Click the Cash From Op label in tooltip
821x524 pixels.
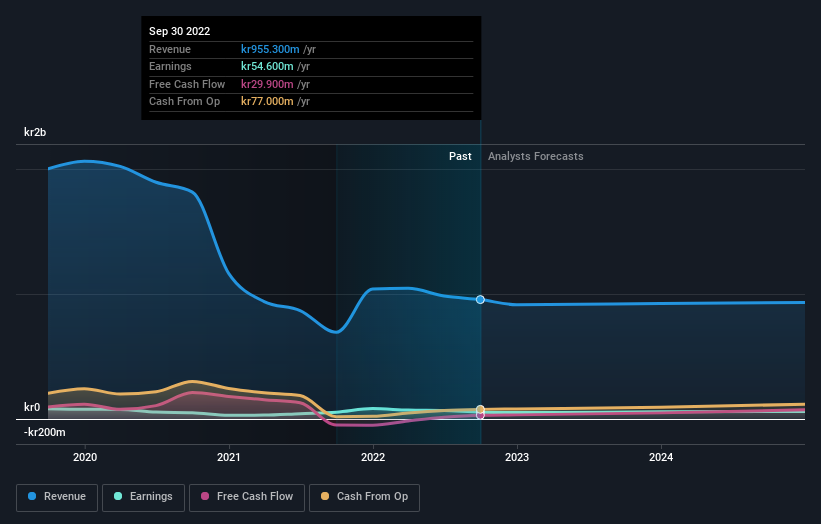pos(184,102)
